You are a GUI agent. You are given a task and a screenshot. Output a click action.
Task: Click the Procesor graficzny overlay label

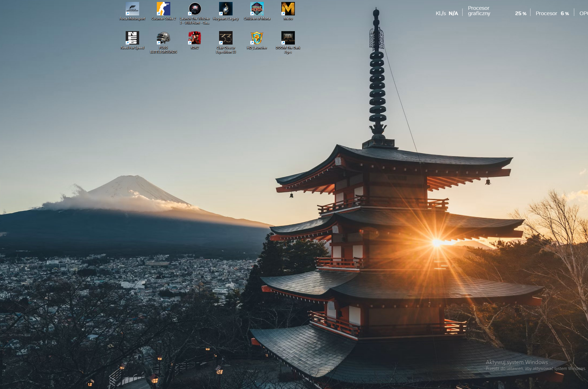[479, 11]
